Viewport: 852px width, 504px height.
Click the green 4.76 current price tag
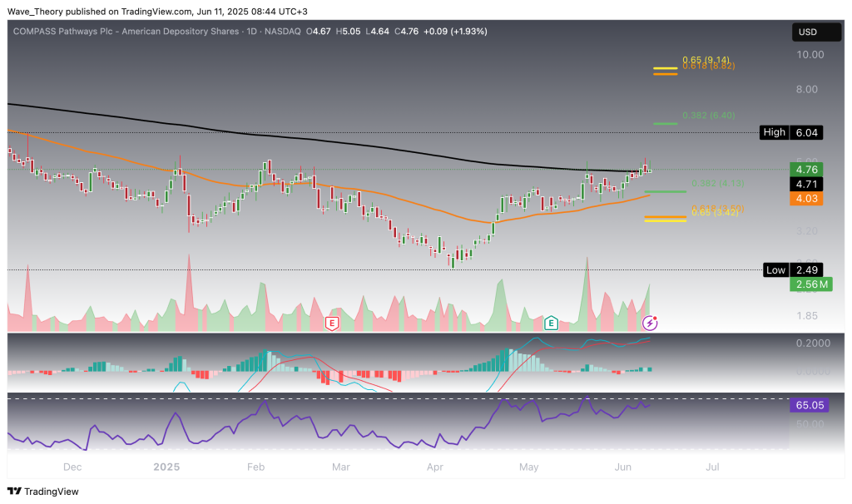coord(806,170)
